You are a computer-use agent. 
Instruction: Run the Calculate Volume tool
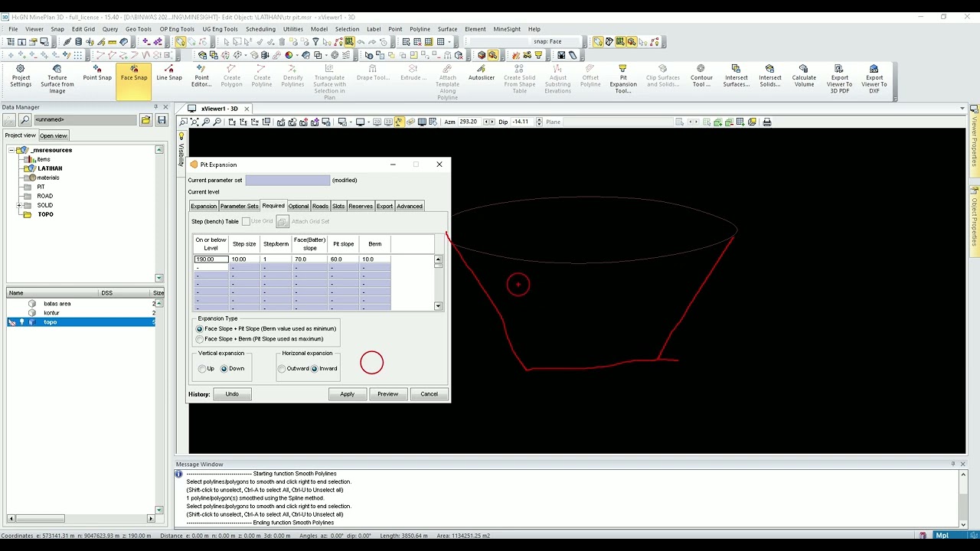(804, 77)
